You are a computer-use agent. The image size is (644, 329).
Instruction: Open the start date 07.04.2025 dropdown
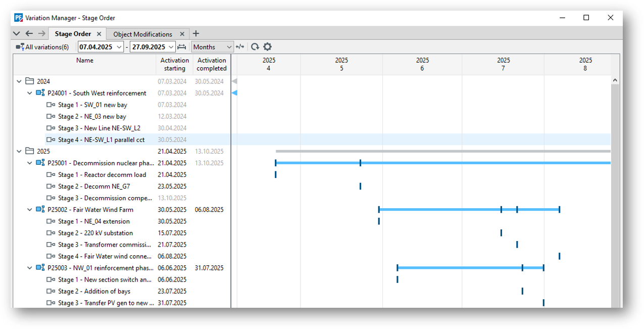[119, 47]
